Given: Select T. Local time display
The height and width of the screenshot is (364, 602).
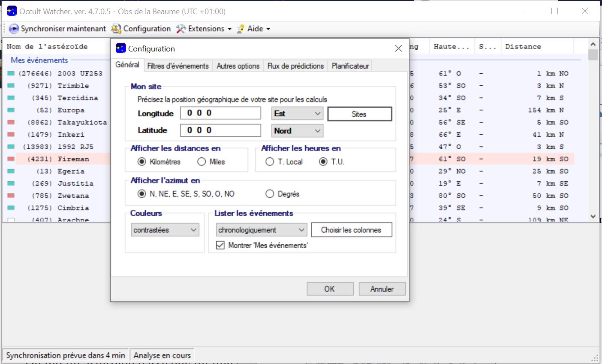Looking at the screenshot, I should click(x=270, y=162).
